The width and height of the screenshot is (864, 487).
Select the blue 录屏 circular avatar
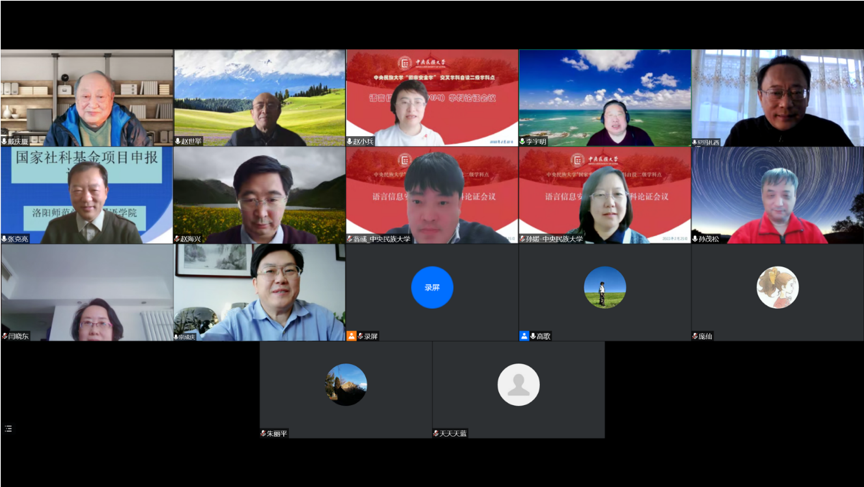pyautogui.click(x=432, y=287)
